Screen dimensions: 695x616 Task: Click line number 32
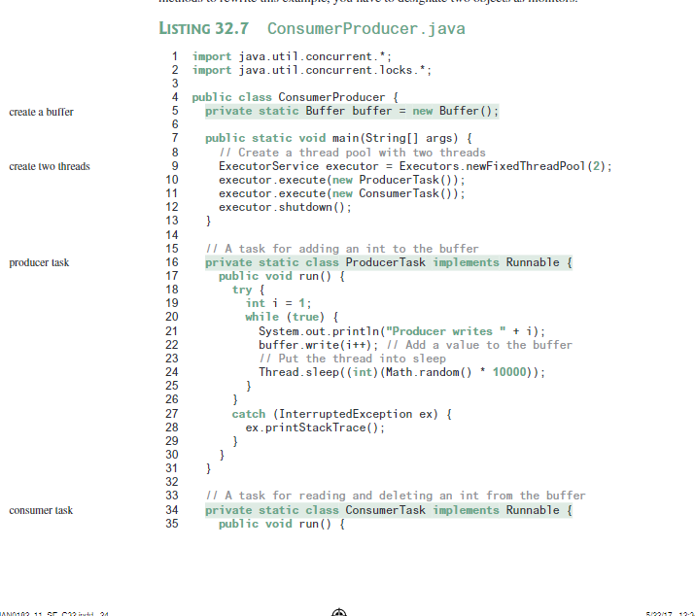pos(172,482)
